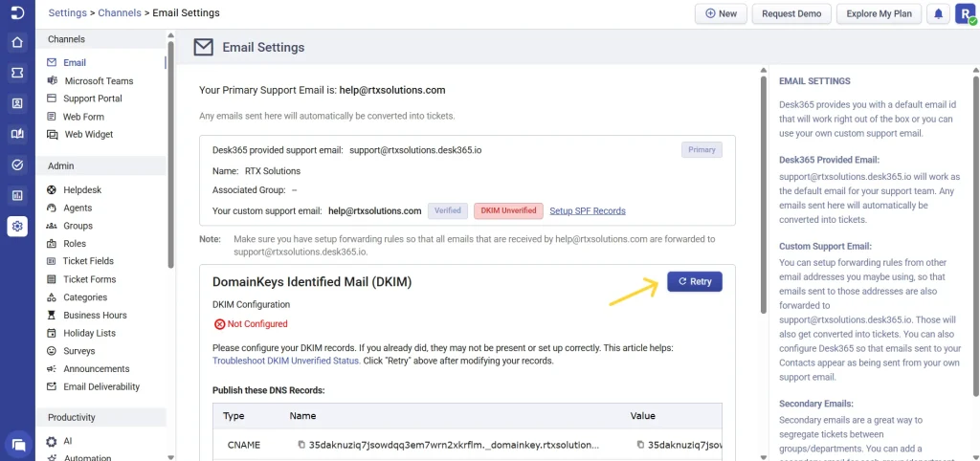Click the Request Demo button
Image resolution: width=980 pixels, height=461 pixels.
pos(791,13)
